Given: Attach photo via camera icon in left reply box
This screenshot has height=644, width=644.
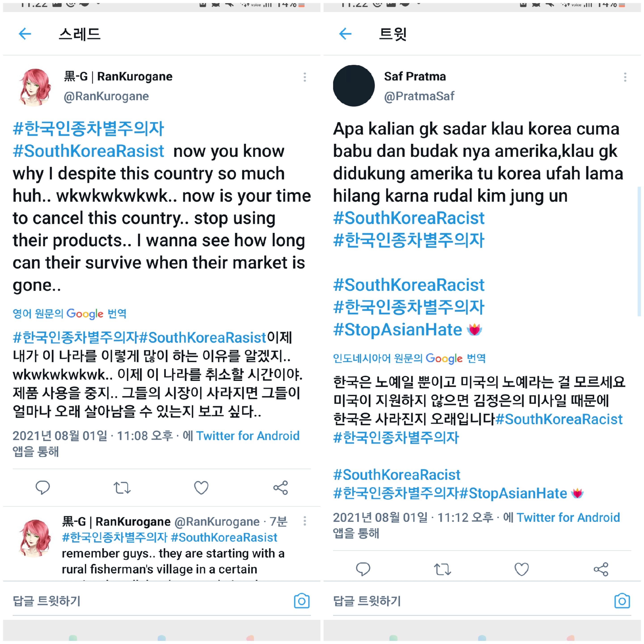Looking at the screenshot, I should [x=302, y=601].
